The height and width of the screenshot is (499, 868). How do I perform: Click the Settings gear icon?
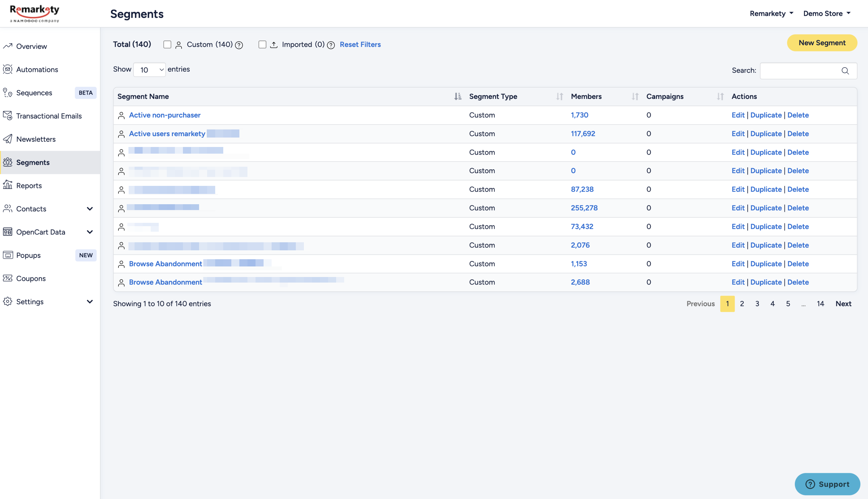(8, 301)
